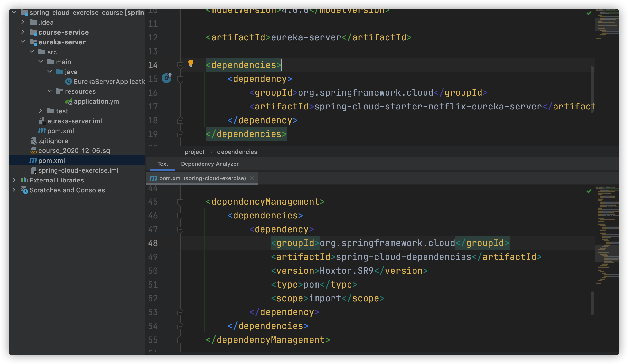The image size is (628, 364).
Task: Click the bottom editor vertical scrollbar
Action: [592, 303]
